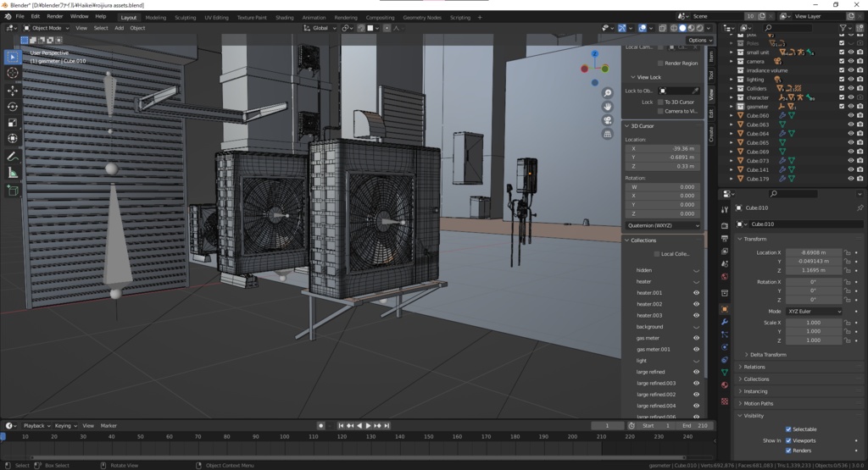Screen dimensions: 868x470
Task: Open the Material properties tab
Action: (x=725, y=384)
